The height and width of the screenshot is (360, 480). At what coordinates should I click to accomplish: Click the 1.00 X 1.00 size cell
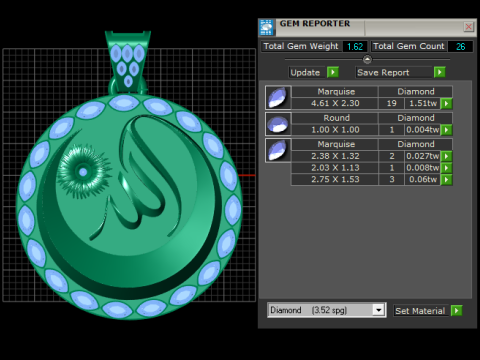tap(335, 130)
